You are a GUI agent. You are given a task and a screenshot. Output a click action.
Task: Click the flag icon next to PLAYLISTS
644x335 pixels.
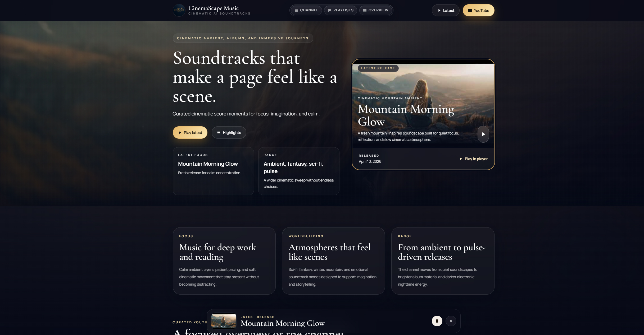click(330, 10)
